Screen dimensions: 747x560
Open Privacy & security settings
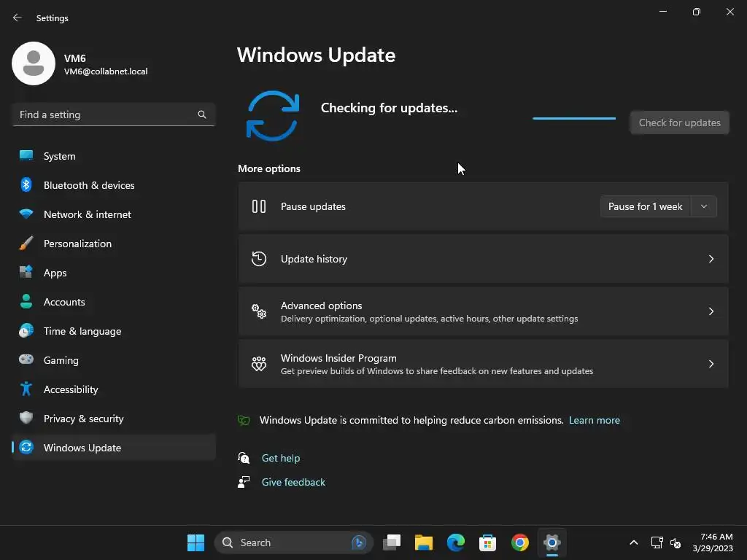pos(113,419)
